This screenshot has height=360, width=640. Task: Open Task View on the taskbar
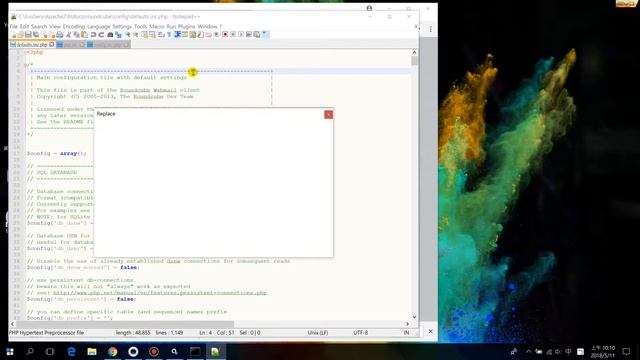point(50,351)
